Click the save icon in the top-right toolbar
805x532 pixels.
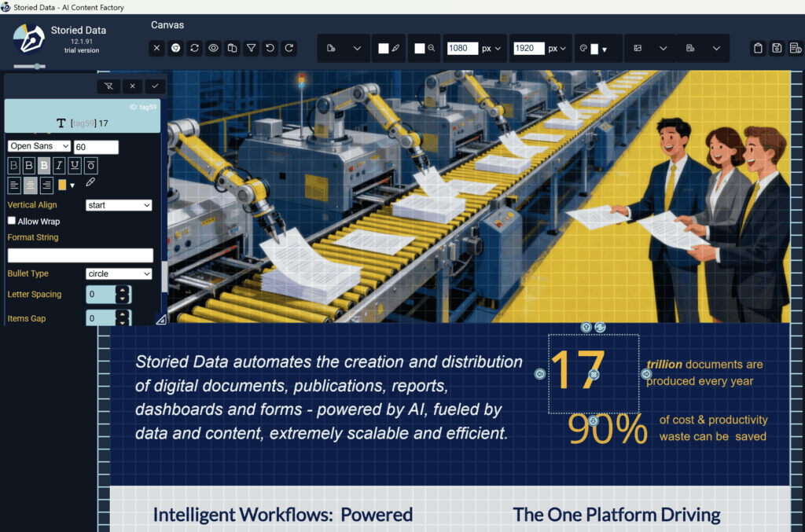pyautogui.click(x=776, y=48)
